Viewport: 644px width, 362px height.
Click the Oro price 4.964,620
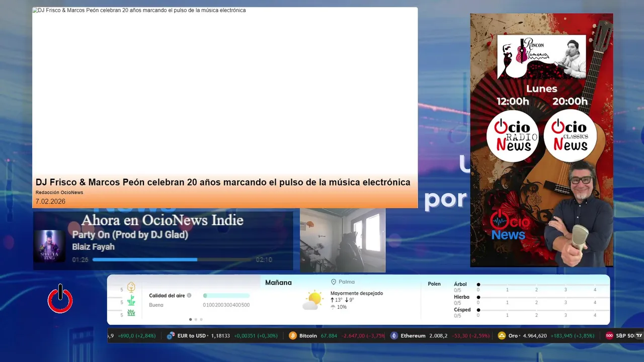point(535,336)
